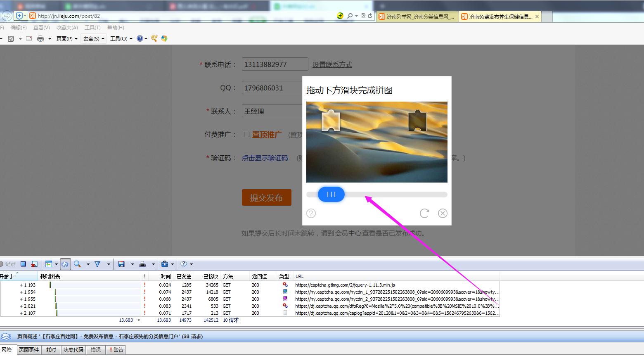Refresh the captcha puzzle with the circular arrow icon

(x=424, y=213)
